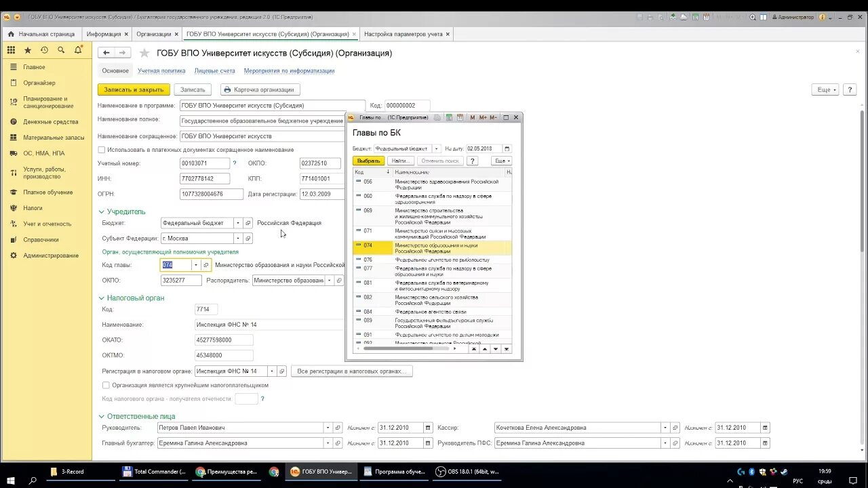868x488 pixels.
Task: Click Выбрать in Главы по БК
Action: (369, 161)
